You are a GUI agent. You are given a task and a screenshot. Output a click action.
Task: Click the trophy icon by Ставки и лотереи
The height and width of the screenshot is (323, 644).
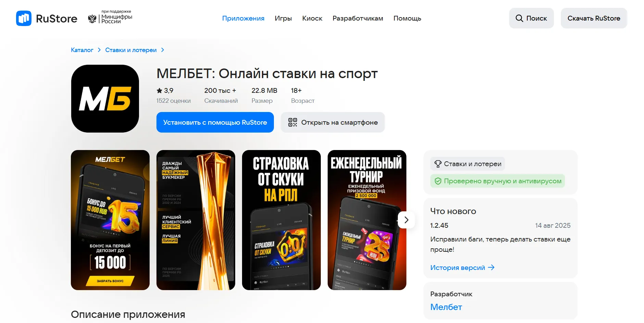(438, 164)
